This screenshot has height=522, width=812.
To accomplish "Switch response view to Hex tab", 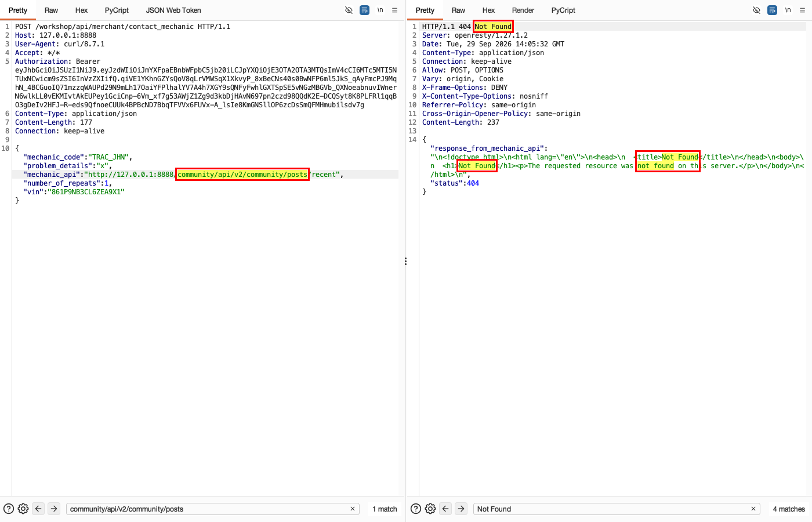I will click(x=488, y=10).
